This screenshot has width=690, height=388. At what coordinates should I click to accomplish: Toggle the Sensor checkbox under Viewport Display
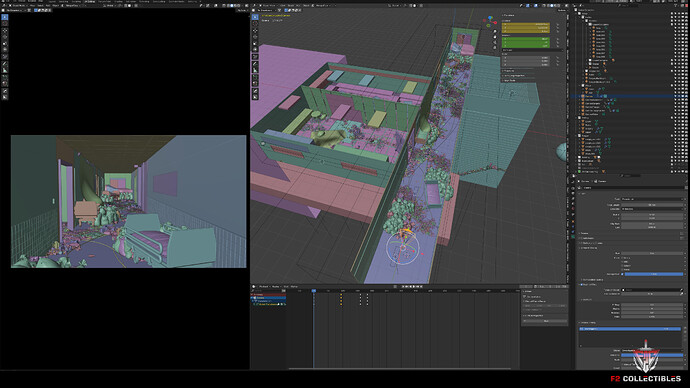(622, 266)
